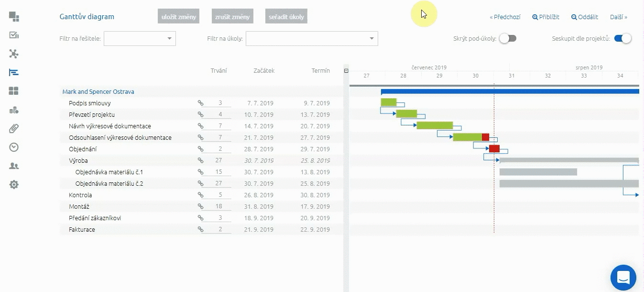The height and width of the screenshot is (292, 644).
Task: Click deadline date 17. 9. 2019
Action: (x=315, y=206)
